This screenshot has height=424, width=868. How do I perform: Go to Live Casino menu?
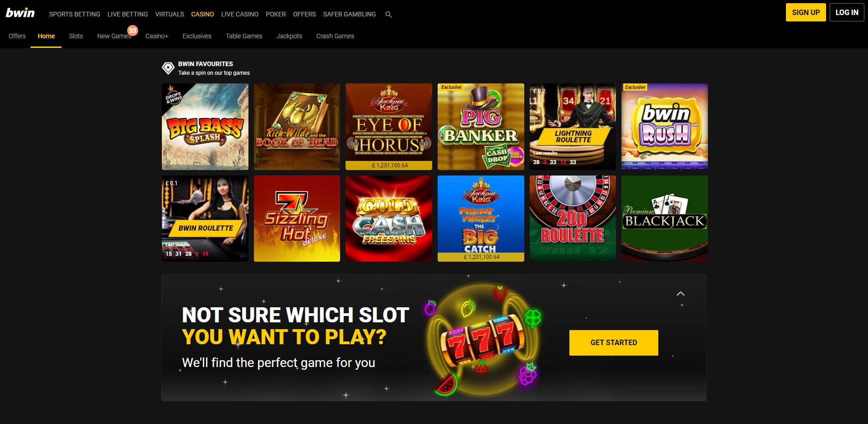(240, 14)
